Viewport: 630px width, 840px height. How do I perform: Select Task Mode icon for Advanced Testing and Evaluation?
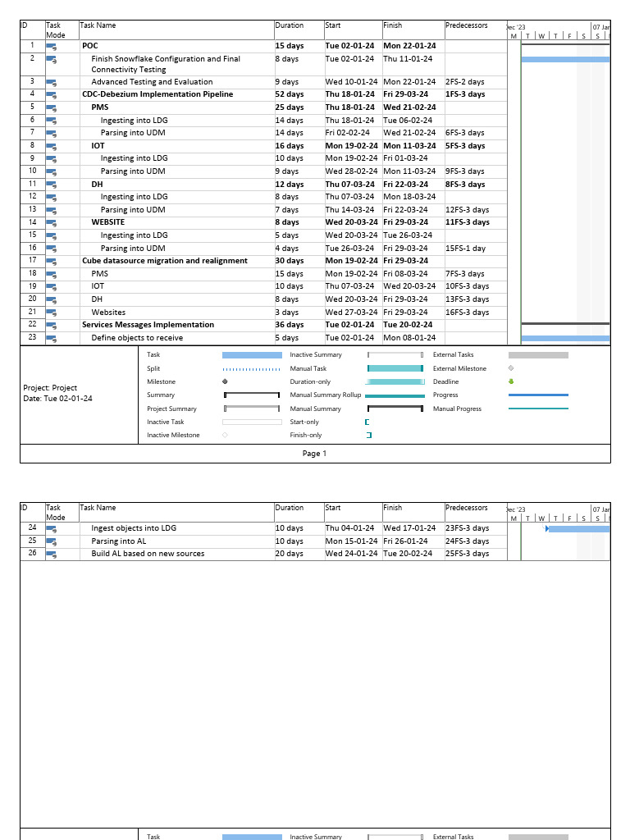[52, 82]
